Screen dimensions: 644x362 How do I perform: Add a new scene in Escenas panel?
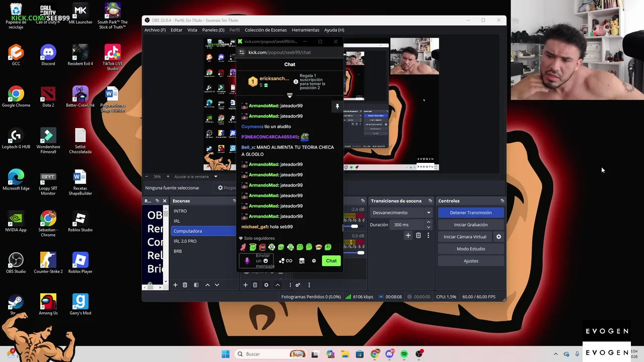tap(175, 285)
